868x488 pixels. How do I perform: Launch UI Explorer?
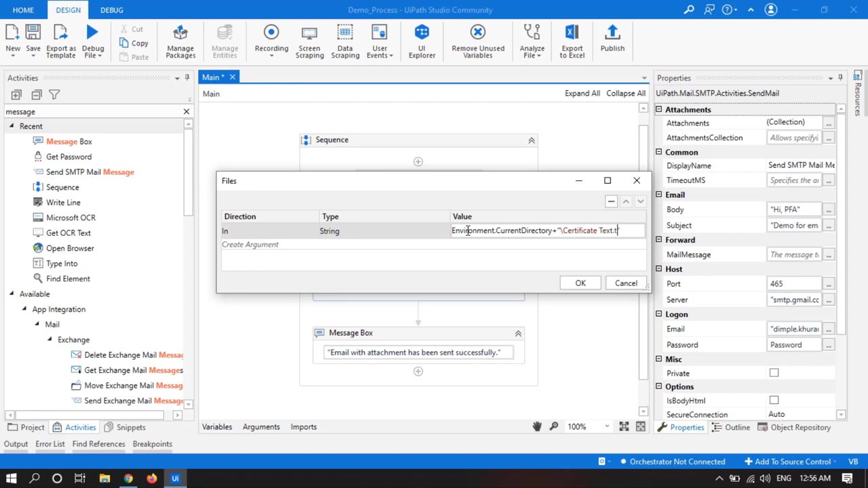tap(422, 41)
